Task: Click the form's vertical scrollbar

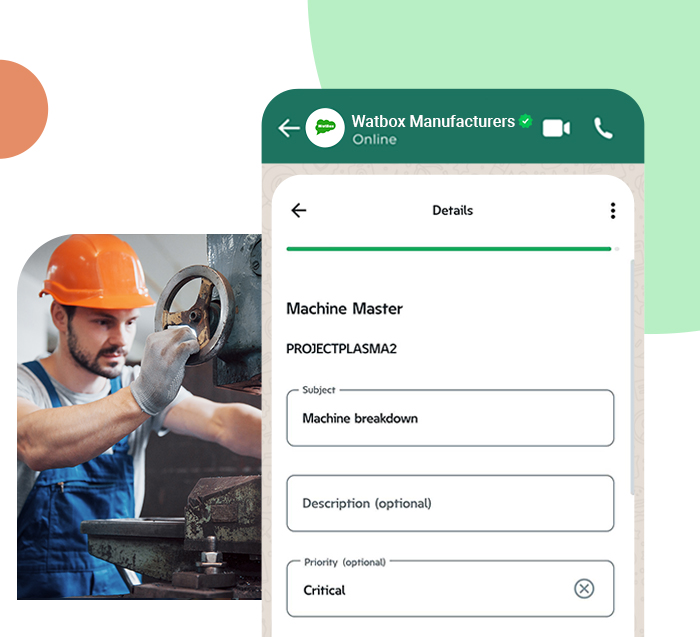Action: click(632, 377)
